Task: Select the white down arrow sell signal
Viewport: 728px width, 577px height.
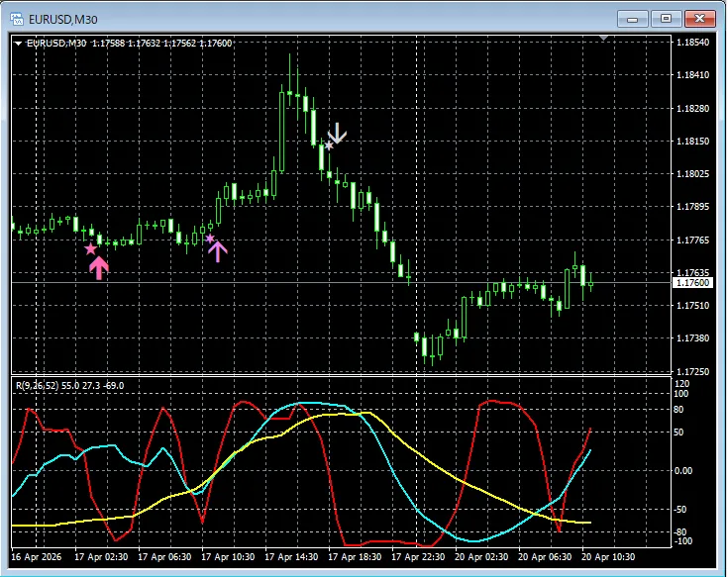Action: point(338,134)
